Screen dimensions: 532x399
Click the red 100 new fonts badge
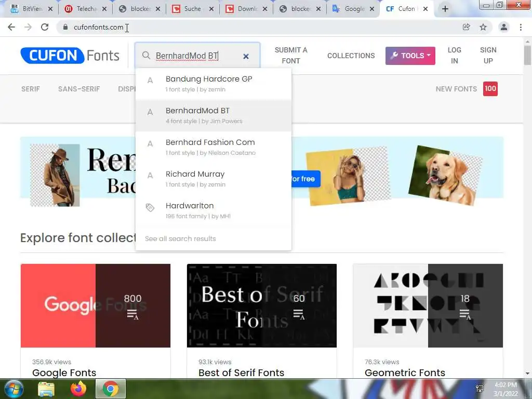point(490,88)
